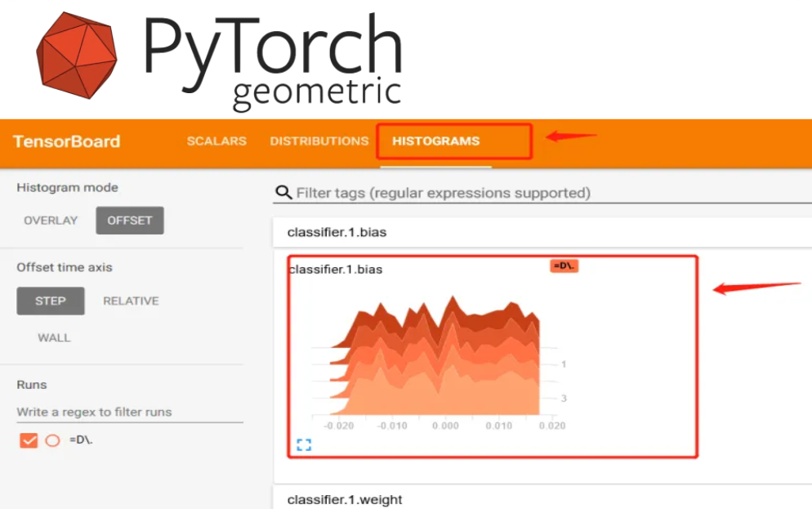This screenshot has height=509, width=812.
Task: Choose RELATIVE for offset time axis
Action: click(x=131, y=301)
